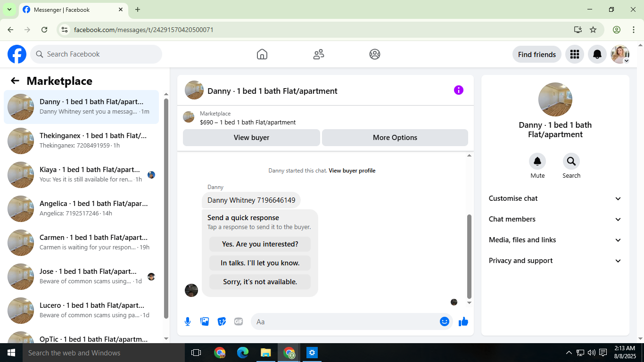Open your account profile picture menu
Image resolution: width=644 pixels, height=362 pixels.
click(x=620, y=54)
